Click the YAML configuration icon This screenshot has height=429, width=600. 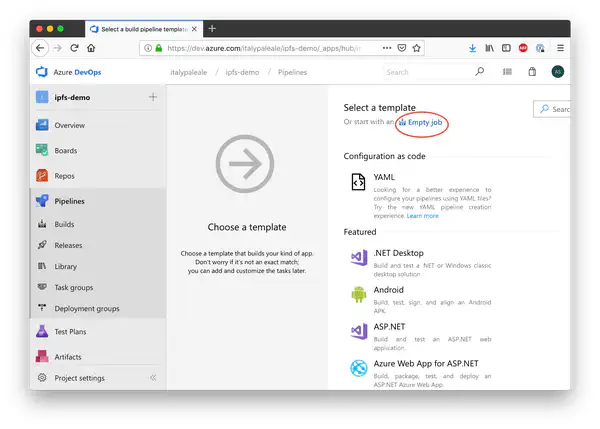358,181
